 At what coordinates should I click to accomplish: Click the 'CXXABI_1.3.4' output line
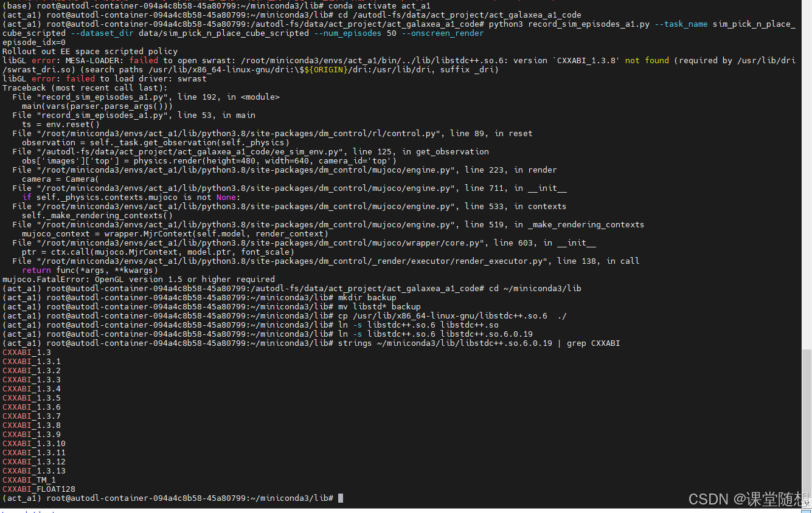click(32, 389)
